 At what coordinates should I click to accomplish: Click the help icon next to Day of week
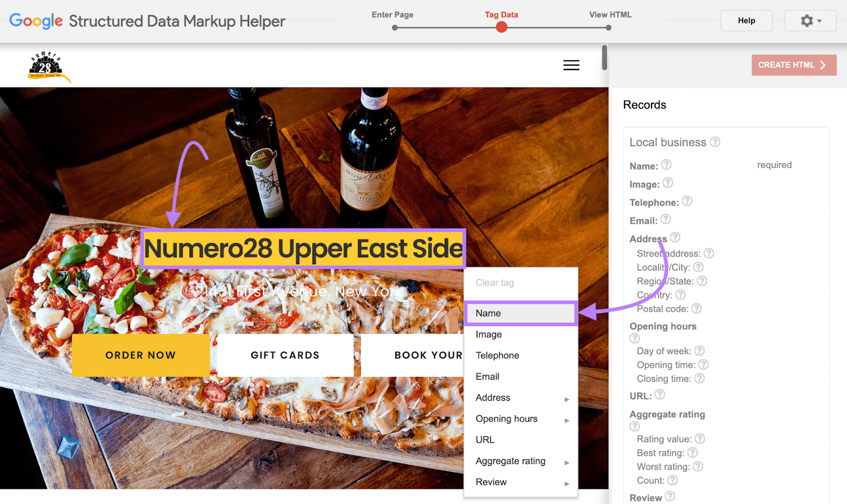coord(699,350)
